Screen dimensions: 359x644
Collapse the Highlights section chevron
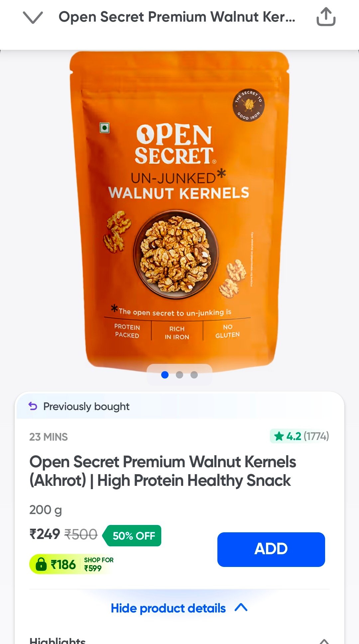[324, 641]
